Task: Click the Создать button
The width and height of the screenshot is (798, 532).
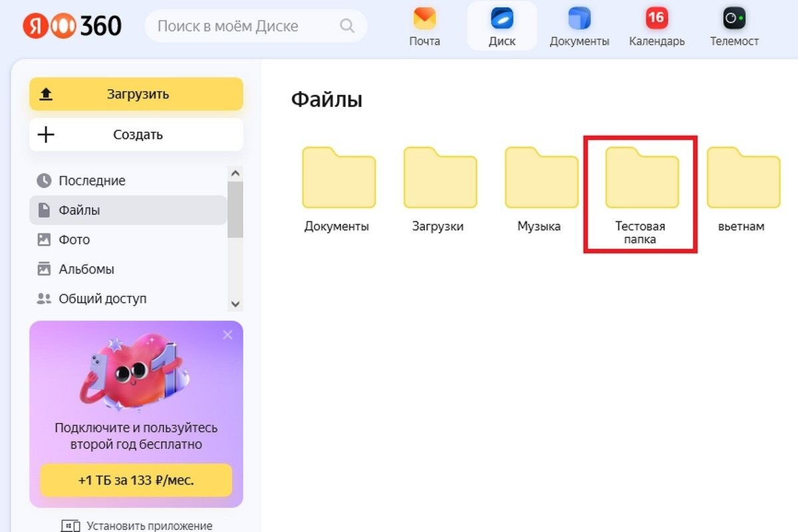Action: [x=136, y=135]
